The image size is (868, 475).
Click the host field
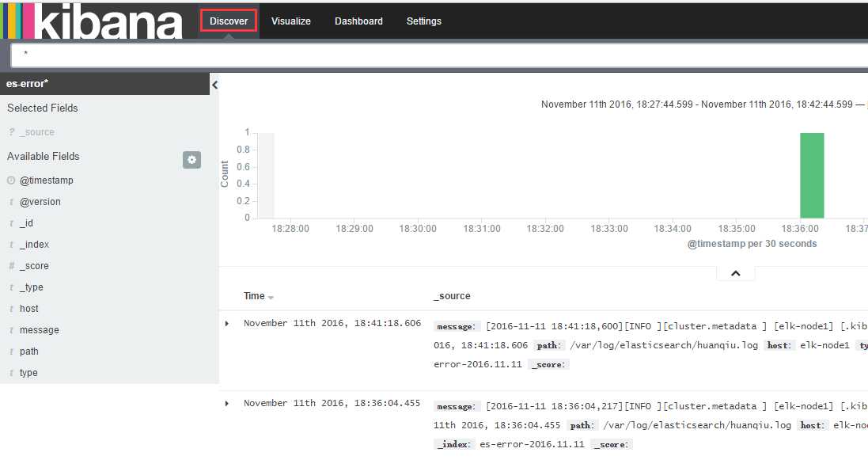point(28,309)
